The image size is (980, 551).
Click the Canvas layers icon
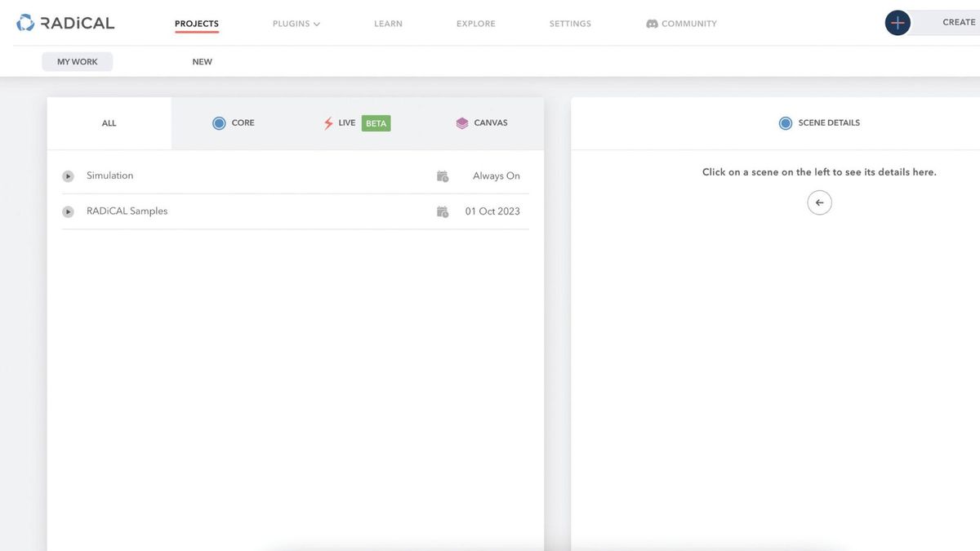pyautogui.click(x=462, y=123)
